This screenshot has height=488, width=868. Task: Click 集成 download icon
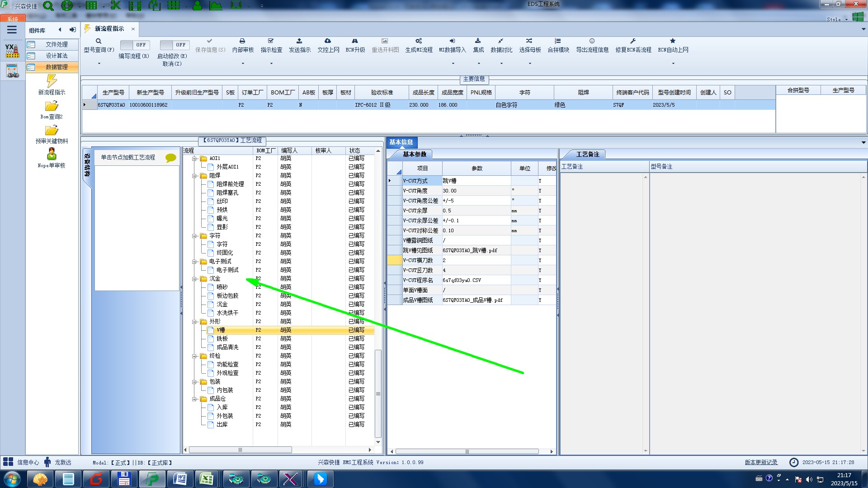478,41
